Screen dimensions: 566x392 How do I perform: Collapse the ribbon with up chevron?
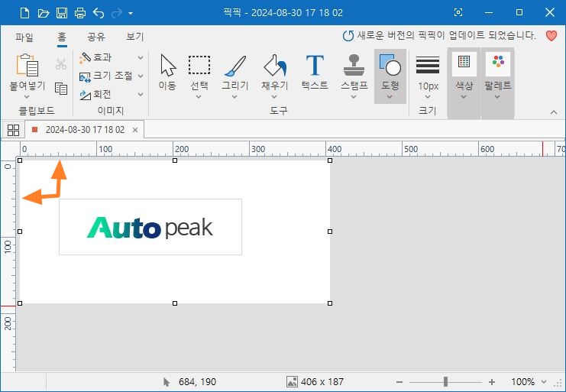554,112
